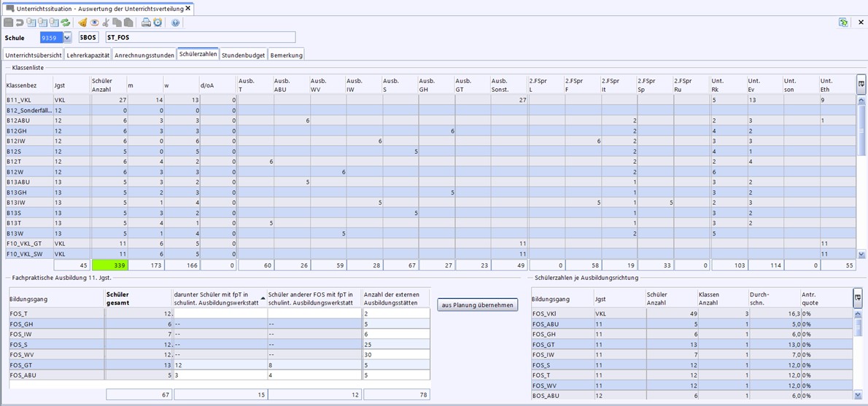Open help via the question mark icon

175,23
